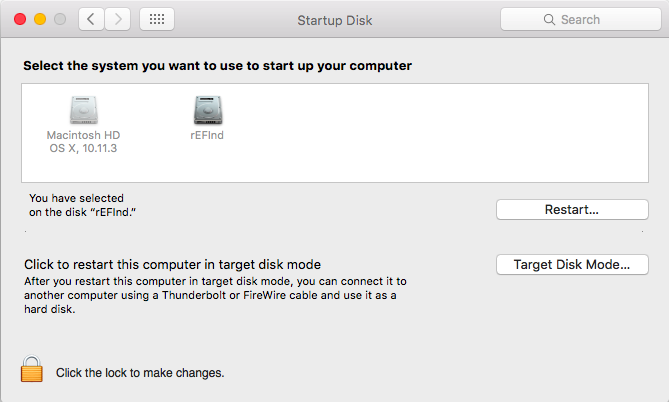Click the magnifying glass search icon
Screen dimensions: 669x402
(x=548, y=20)
